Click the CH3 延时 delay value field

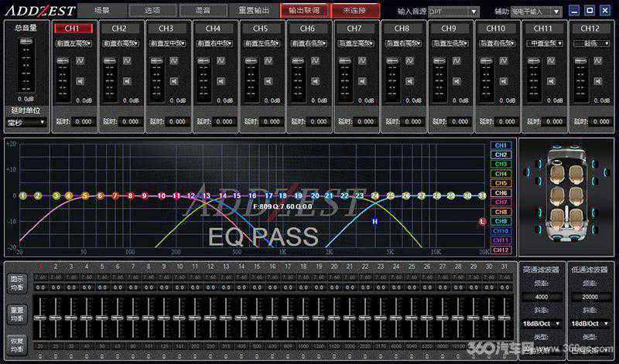[x=177, y=121]
